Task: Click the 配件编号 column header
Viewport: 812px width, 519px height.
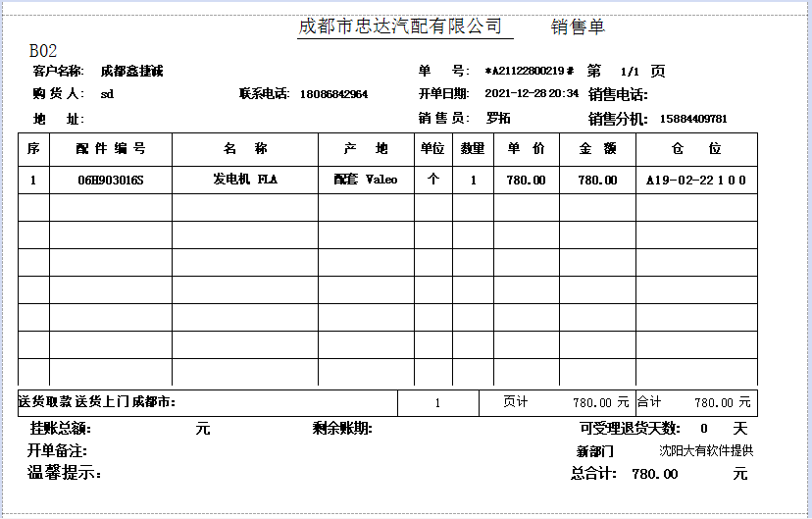Action: [111, 149]
